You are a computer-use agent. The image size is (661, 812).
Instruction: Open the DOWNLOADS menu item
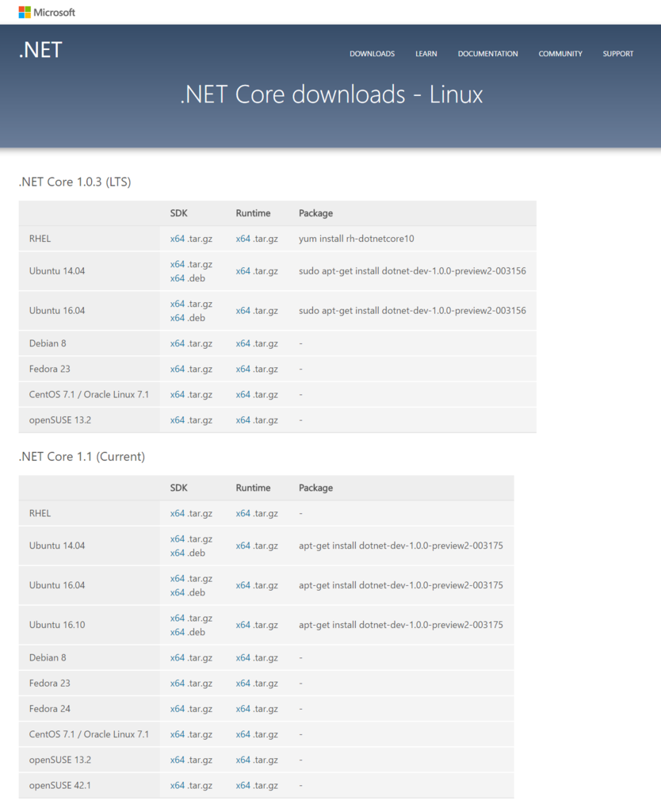(x=372, y=54)
